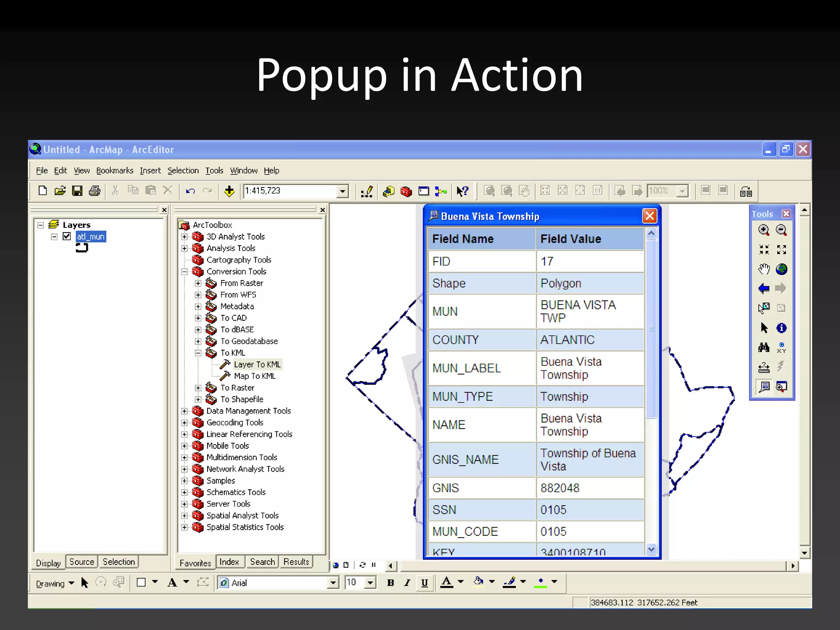Click the Print icon
Viewport: 840px width, 630px height.
(95, 191)
